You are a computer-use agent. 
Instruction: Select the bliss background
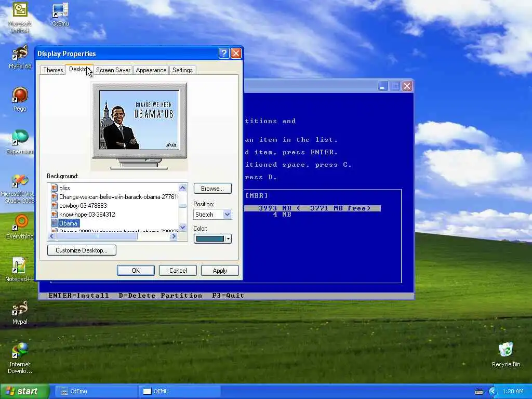[x=64, y=188]
